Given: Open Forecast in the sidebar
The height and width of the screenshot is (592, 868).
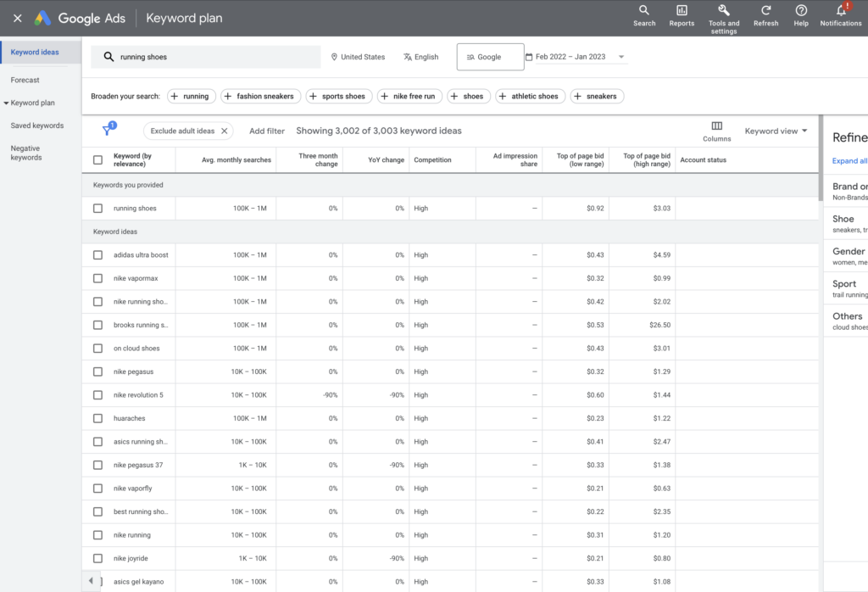Looking at the screenshot, I should 25,80.
